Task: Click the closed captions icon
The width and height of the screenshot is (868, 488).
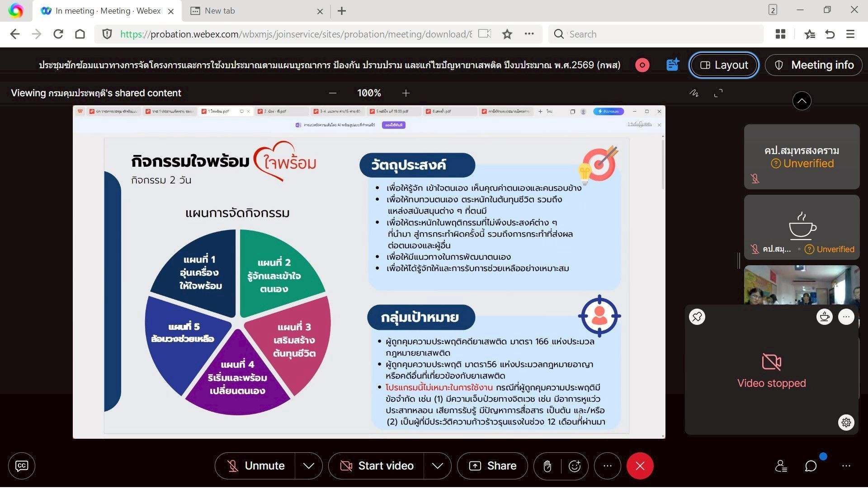Action: coord(22,466)
